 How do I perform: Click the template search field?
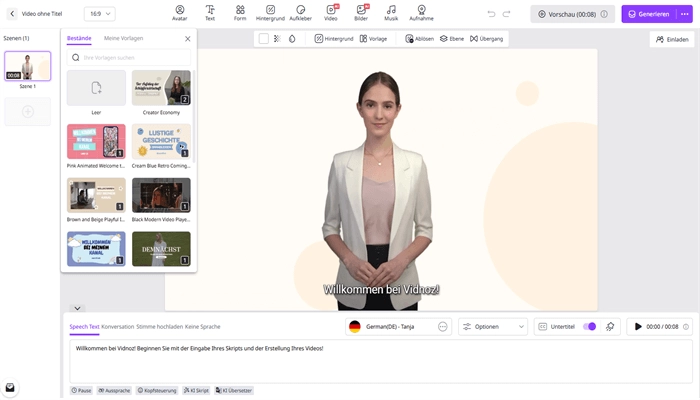[129, 58]
